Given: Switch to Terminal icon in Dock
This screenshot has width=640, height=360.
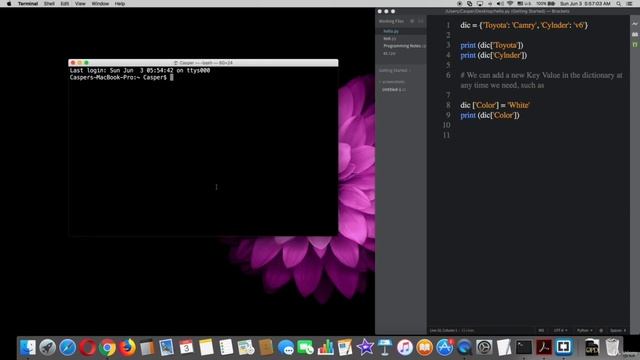Looking at the screenshot, I should point(524,347).
